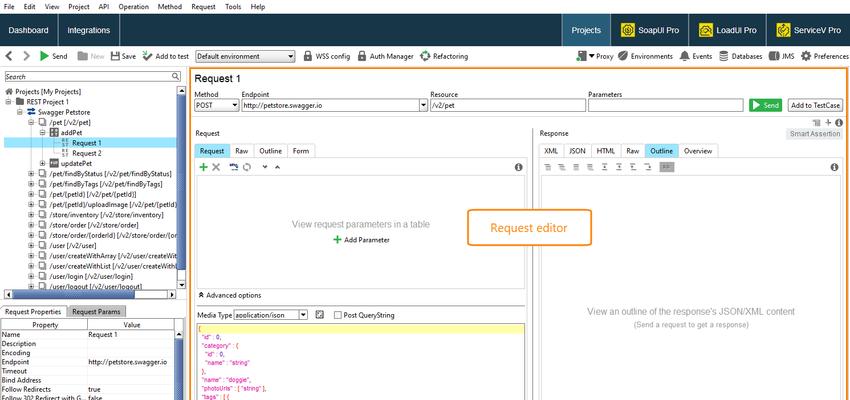The width and height of the screenshot is (850, 400).
Task: Open JMS settings icon
Action: coord(774,56)
